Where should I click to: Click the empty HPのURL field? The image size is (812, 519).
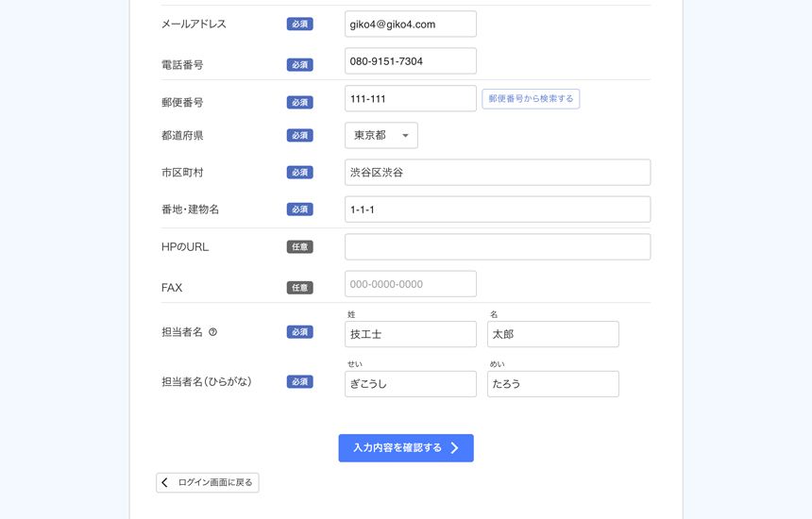click(x=497, y=247)
